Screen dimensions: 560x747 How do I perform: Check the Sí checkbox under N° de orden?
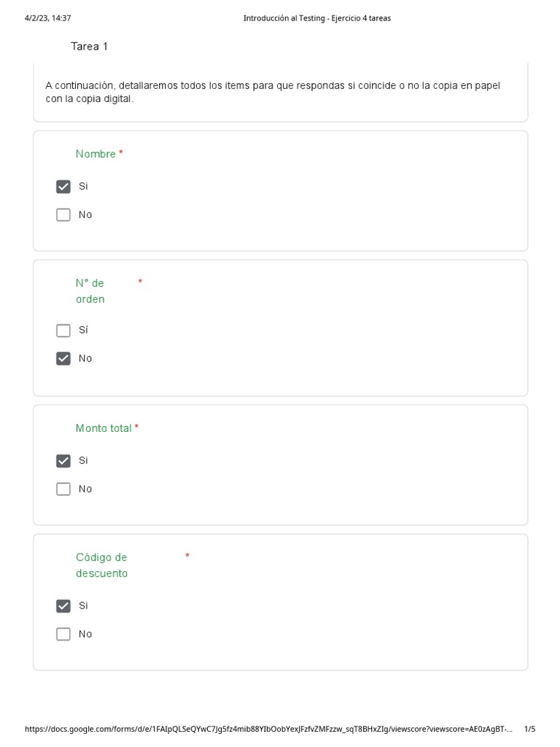63,330
